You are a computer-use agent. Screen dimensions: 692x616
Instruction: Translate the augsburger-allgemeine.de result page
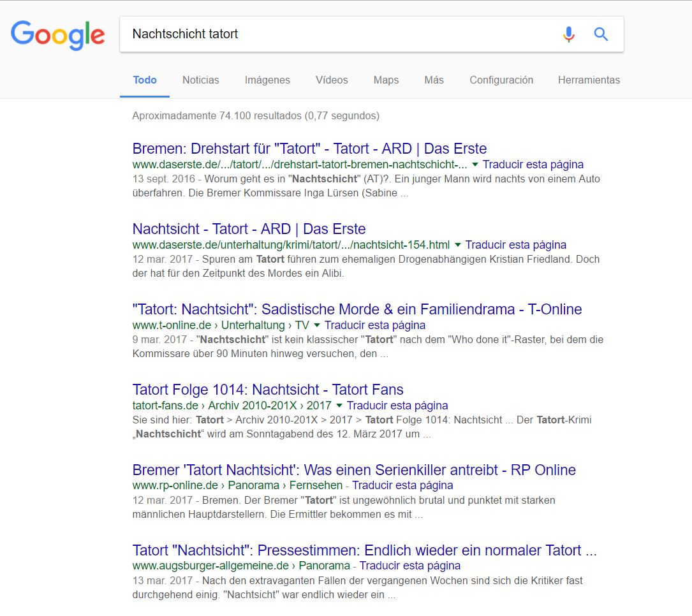tap(409, 566)
